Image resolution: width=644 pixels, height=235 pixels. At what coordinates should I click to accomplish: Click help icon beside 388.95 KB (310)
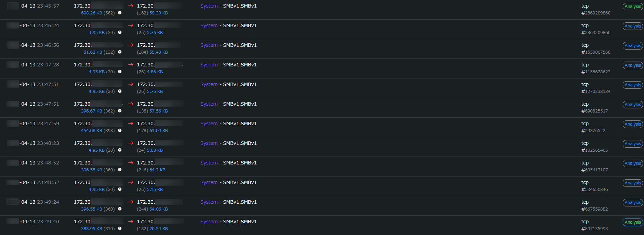click(120, 228)
